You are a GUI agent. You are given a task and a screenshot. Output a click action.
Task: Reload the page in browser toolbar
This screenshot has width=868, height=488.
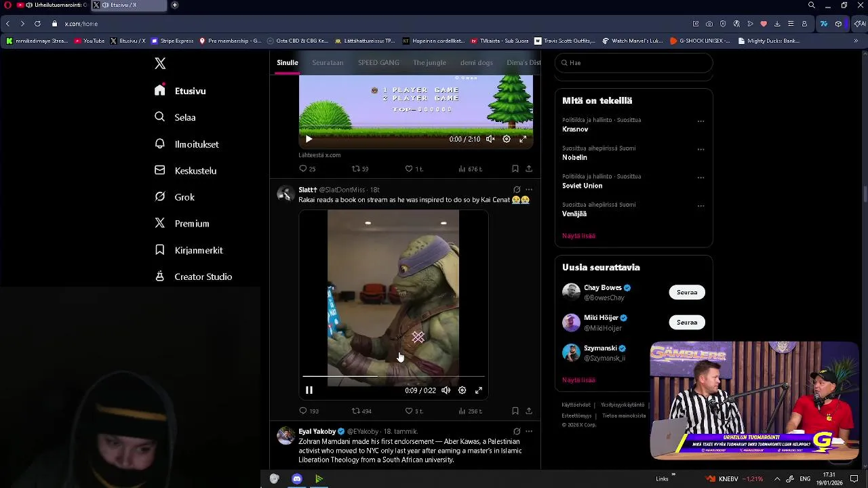[37, 24]
